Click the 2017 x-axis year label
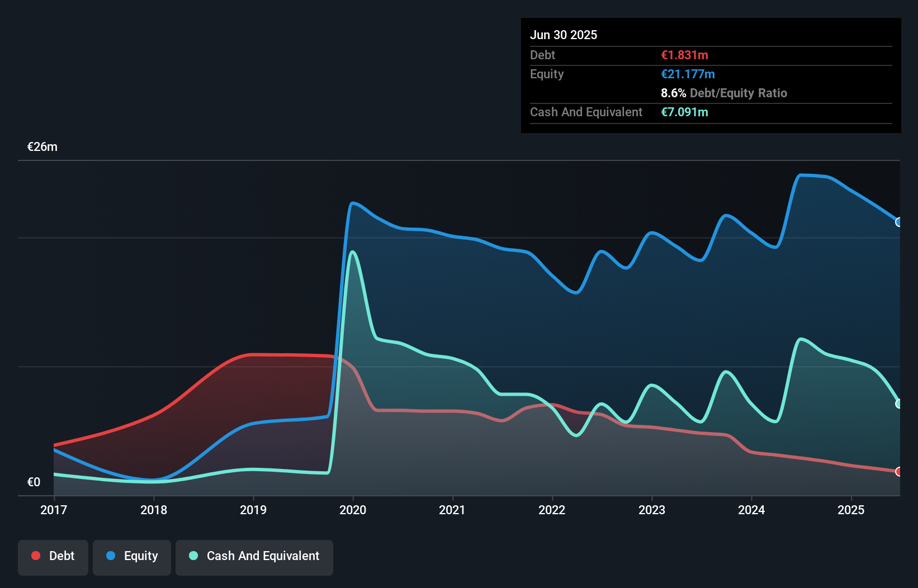Image resolution: width=918 pixels, height=588 pixels. click(x=54, y=510)
